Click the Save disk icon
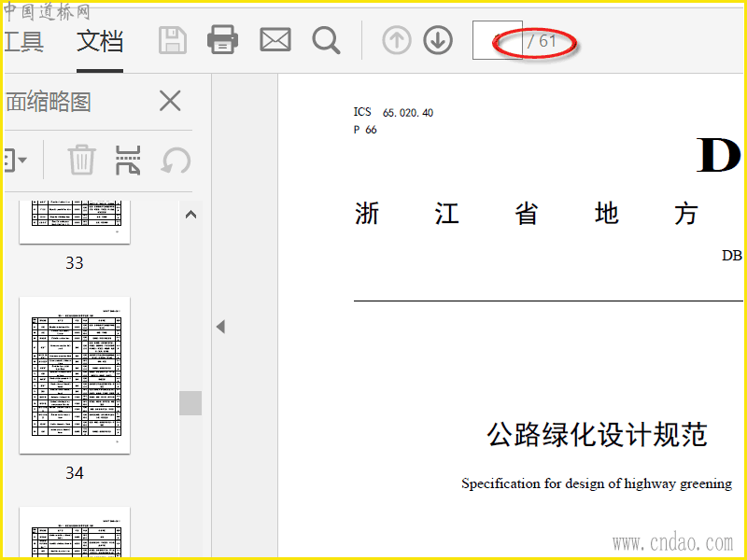 tap(173, 40)
